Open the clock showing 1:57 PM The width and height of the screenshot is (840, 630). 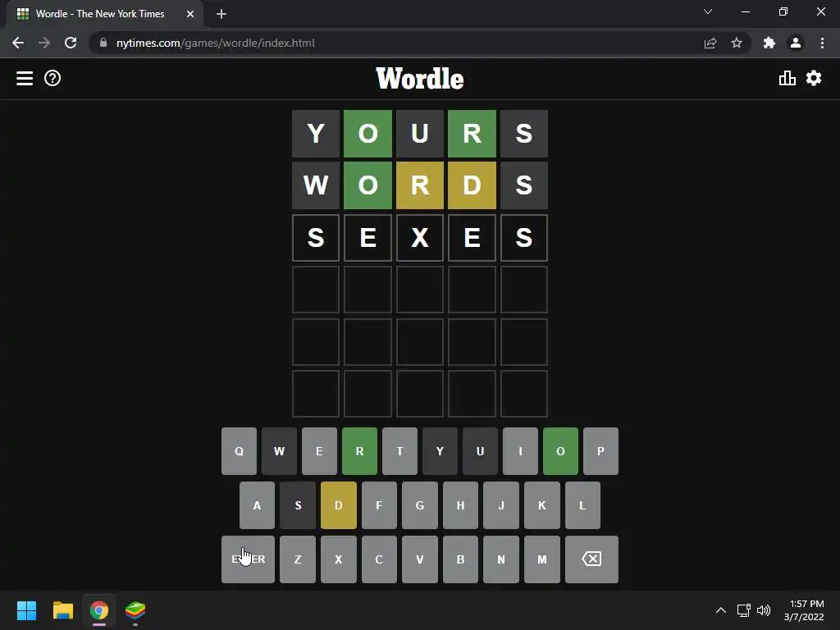click(x=804, y=610)
